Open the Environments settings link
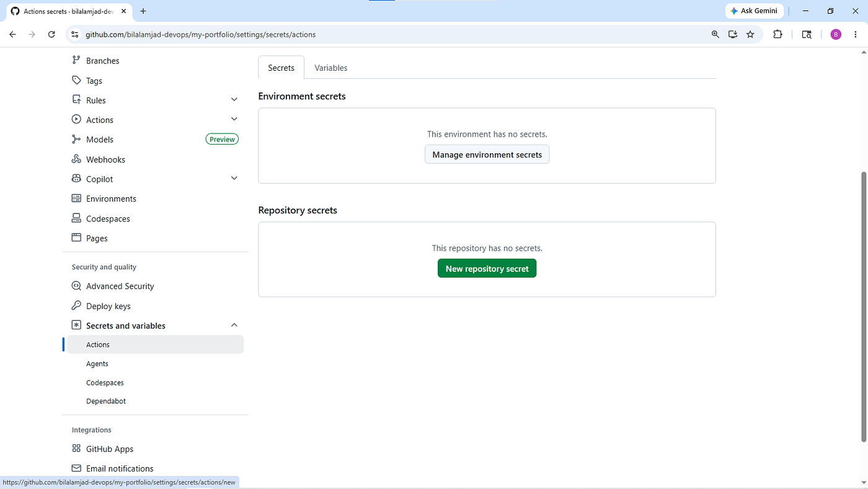Screen dimensions: 868x489 click(111, 199)
